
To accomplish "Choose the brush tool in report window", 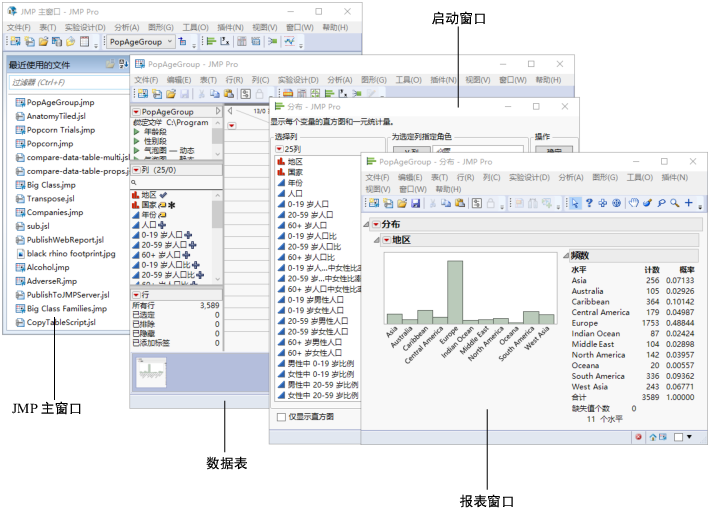I will (x=648, y=203).
